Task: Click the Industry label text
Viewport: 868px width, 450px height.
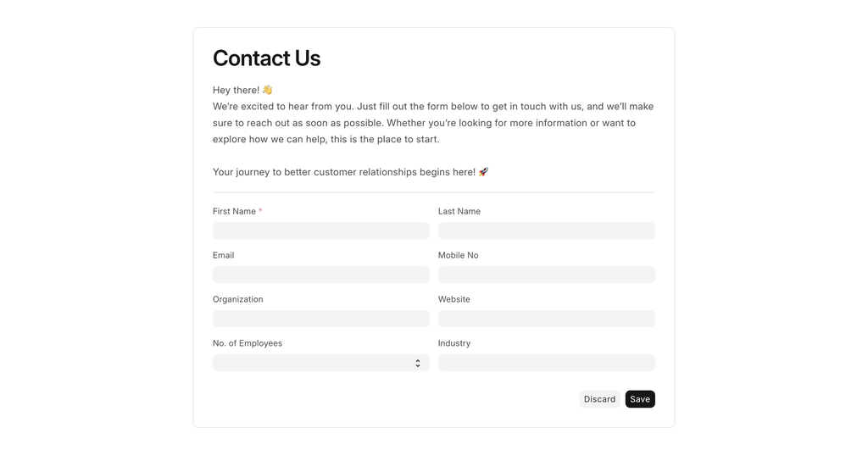Action: (454, 343)
